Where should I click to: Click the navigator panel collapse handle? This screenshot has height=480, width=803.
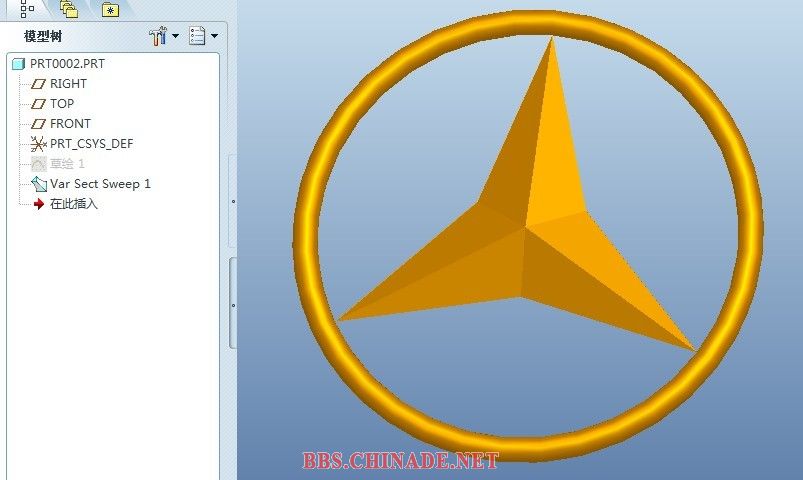coord(234,303)
